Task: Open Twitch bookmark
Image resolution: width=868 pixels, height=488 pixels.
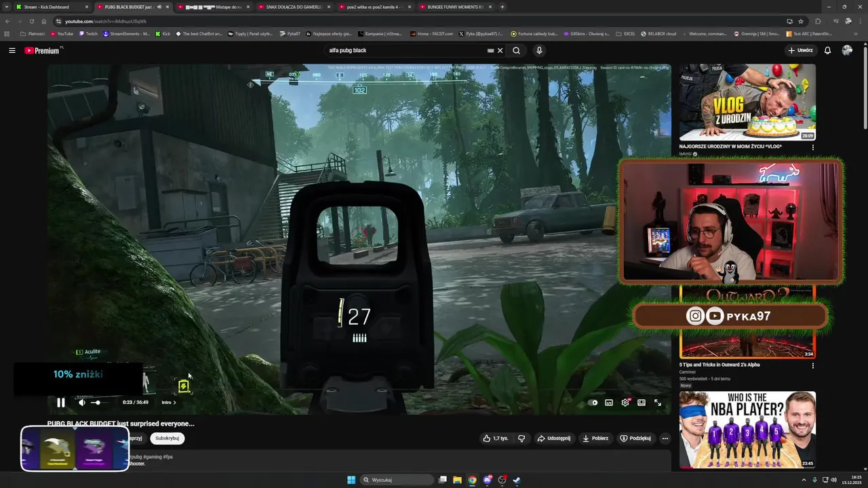Action: click(88, 33)
